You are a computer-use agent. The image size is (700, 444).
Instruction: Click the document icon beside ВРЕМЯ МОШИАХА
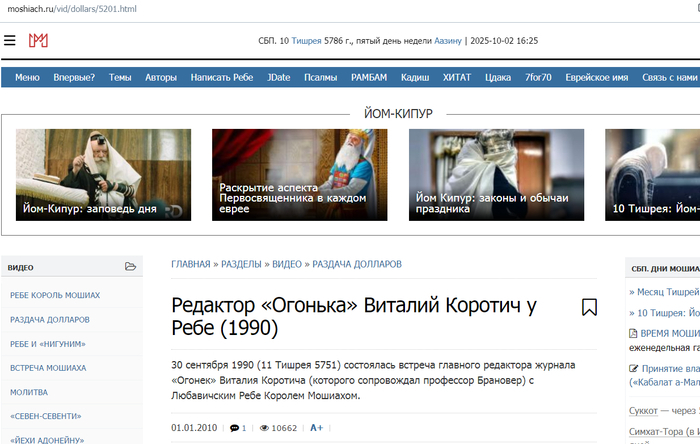633,333
